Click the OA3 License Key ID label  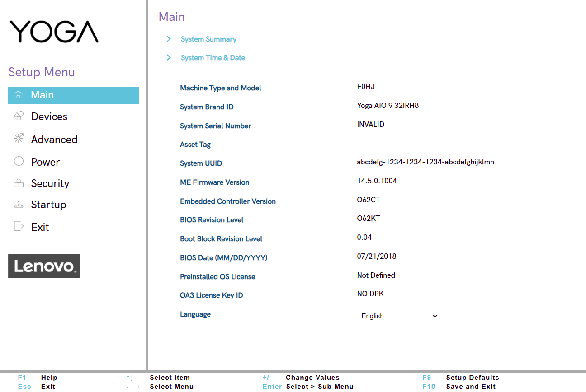pos(212,295)
